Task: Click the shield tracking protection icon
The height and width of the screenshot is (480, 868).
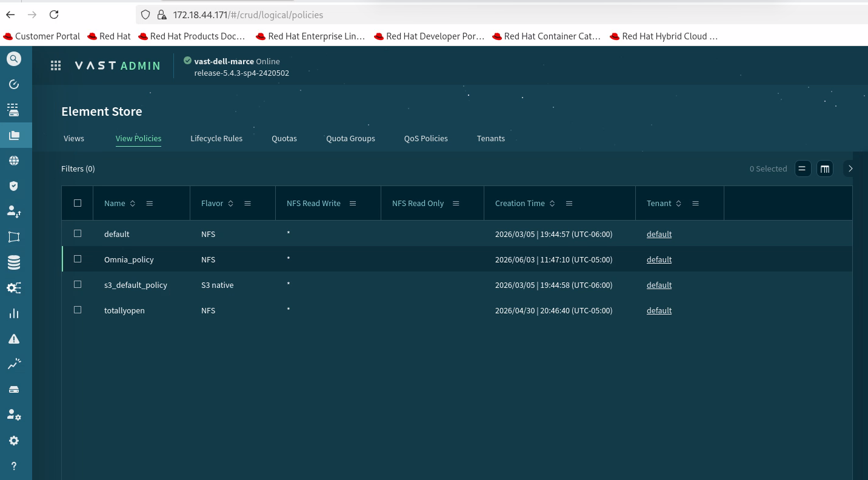Action: (145, 15)
